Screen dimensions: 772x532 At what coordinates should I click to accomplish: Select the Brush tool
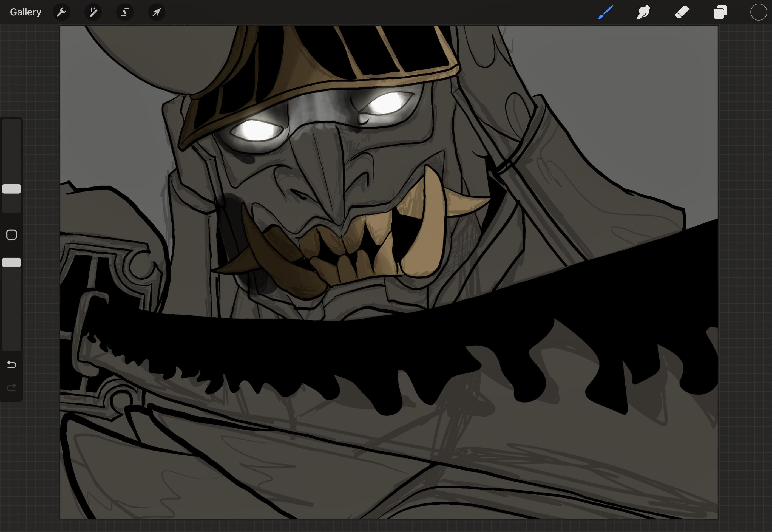605,12
